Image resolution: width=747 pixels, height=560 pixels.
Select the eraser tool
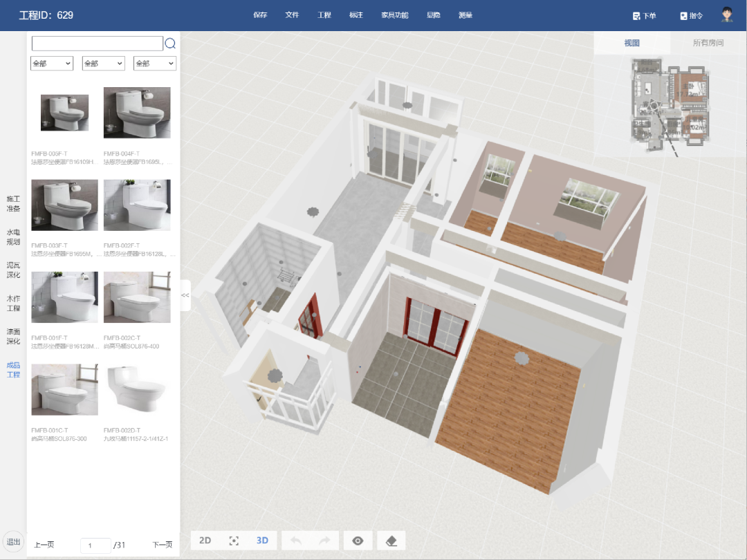point(391,541)
